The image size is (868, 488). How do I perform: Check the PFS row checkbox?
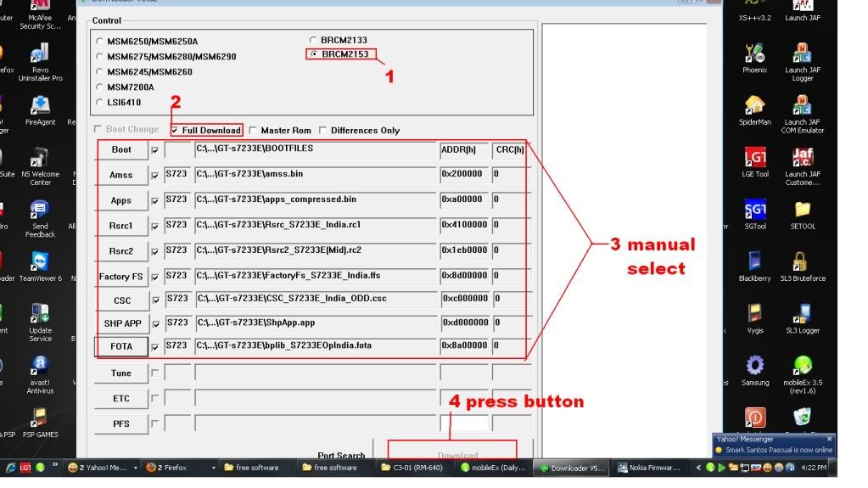pos(155,423)
